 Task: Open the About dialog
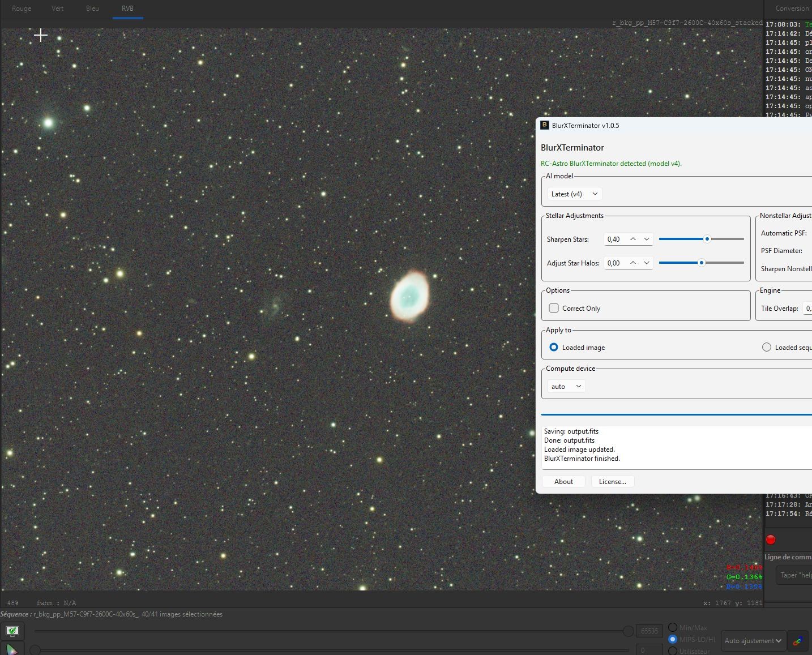[x=563, y=481]
